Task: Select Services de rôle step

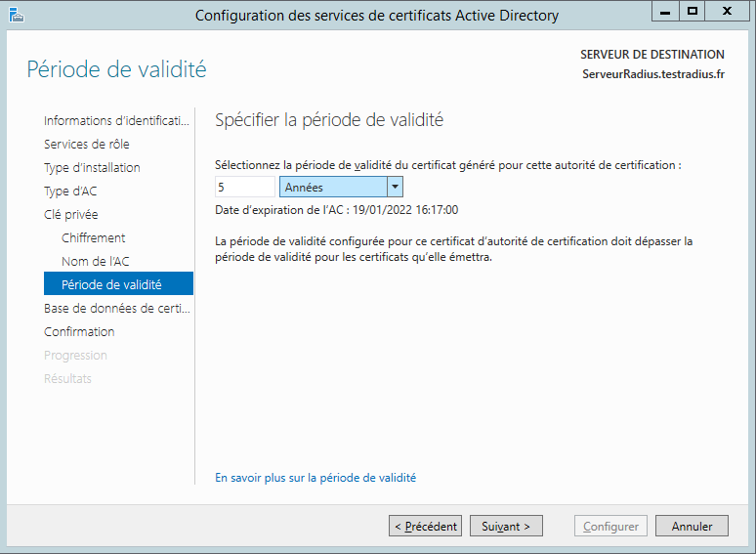Action: tap(87, 144)
